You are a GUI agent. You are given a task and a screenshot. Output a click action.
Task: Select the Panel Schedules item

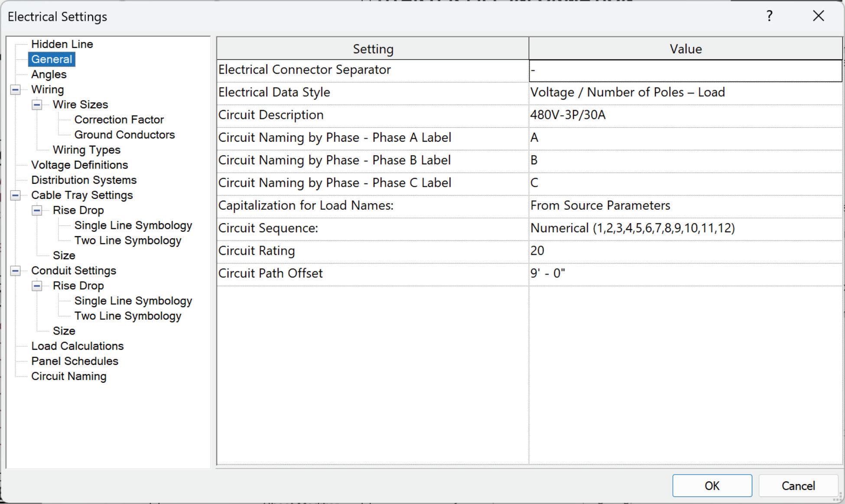point(75,361)
